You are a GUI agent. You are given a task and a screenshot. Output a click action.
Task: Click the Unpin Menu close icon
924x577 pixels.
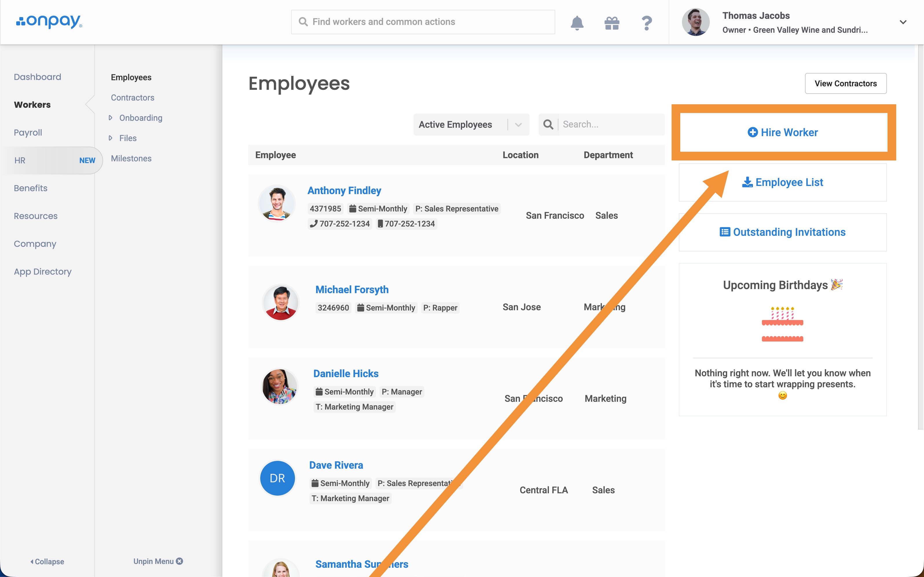179,561
